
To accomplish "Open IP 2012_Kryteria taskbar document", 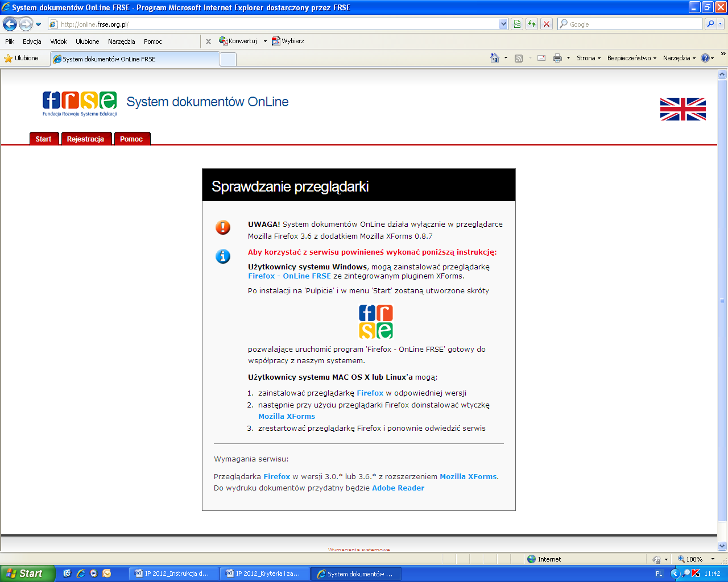I will [265, 573].
